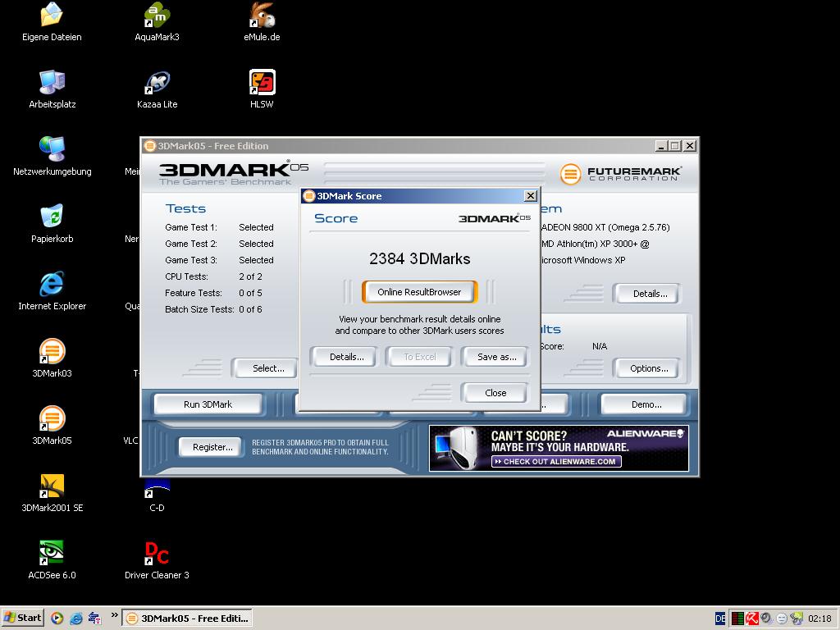
Task: Close the 3DMark Score dialog with its X
Action: click(530, 196)
